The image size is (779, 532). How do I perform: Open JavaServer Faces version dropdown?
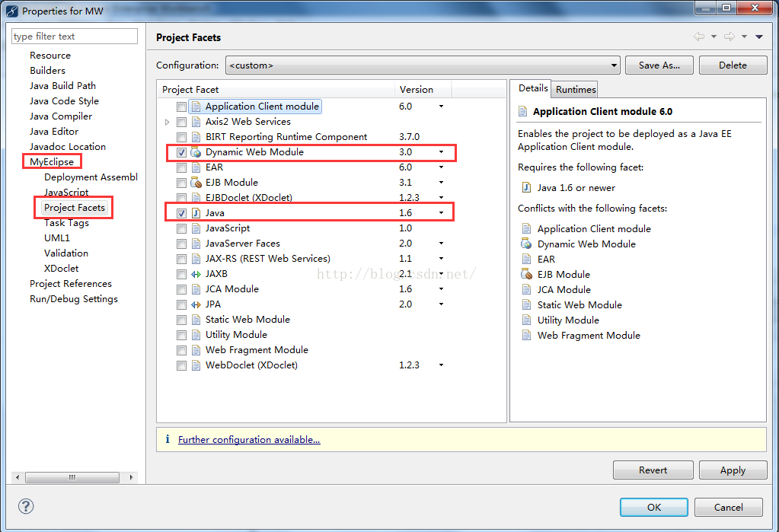click(441, 244)
